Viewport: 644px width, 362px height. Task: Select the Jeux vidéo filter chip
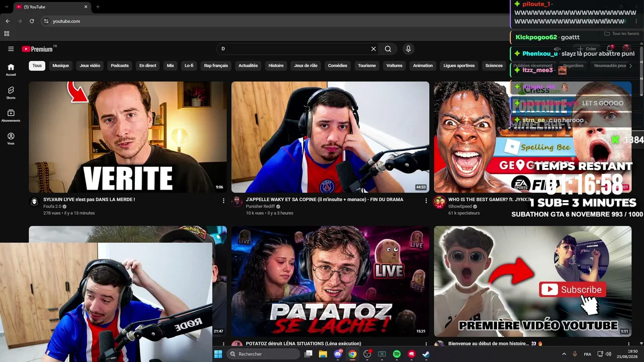pyautogui.click(x=90, y=65)
